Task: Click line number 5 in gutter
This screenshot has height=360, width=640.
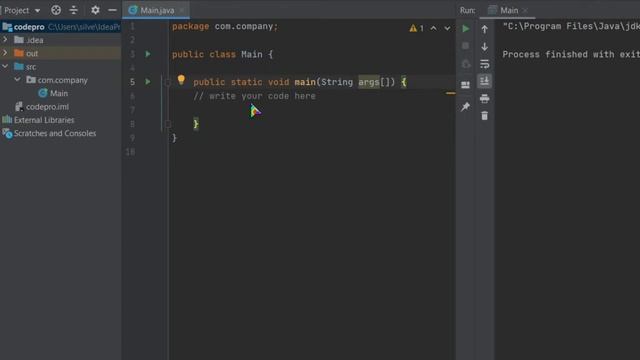Action: point(132,82)
